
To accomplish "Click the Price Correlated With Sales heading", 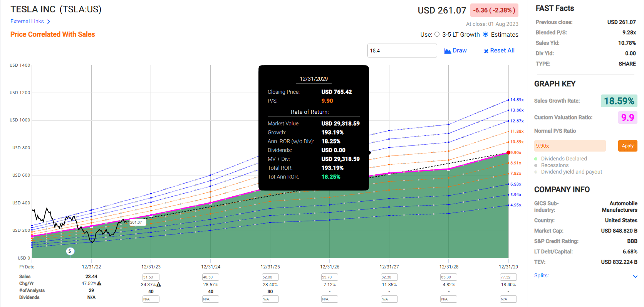I will click(x=53, y=34).
